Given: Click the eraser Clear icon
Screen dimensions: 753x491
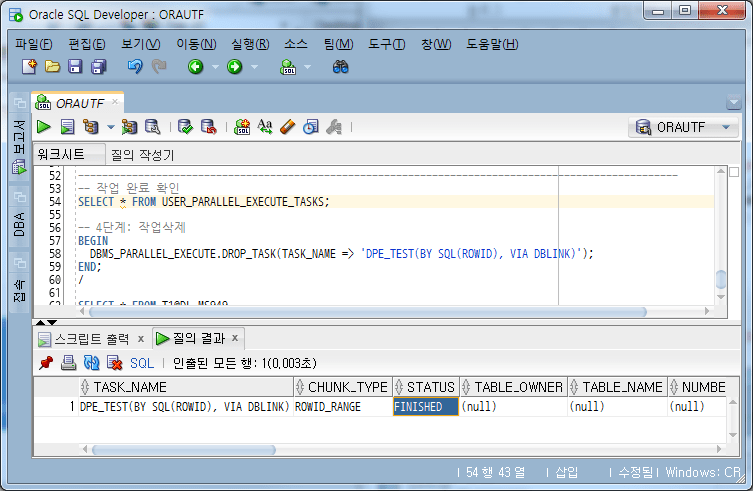Looking at the screenshot, I should click(x=287, y=127).
